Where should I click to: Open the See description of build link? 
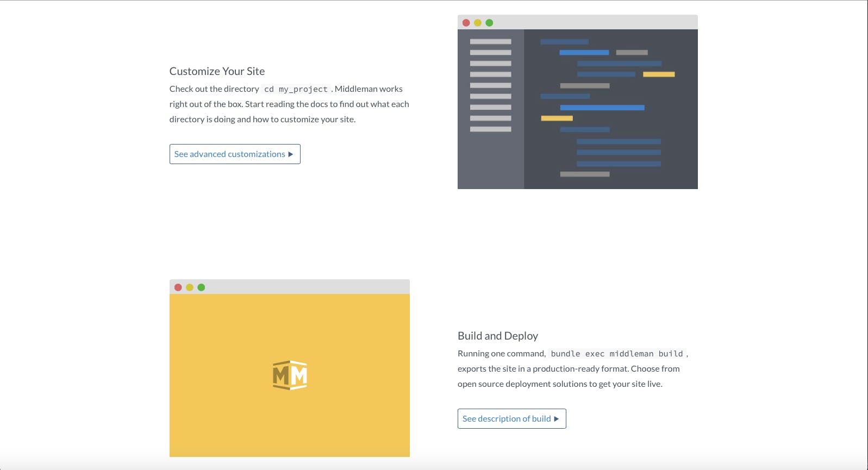[512, 419]
